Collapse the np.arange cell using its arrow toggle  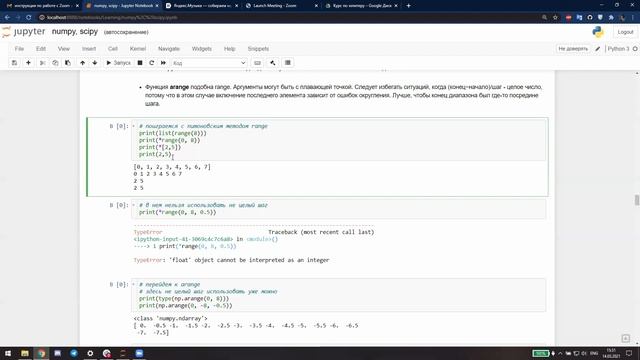(x=133, y=284)
